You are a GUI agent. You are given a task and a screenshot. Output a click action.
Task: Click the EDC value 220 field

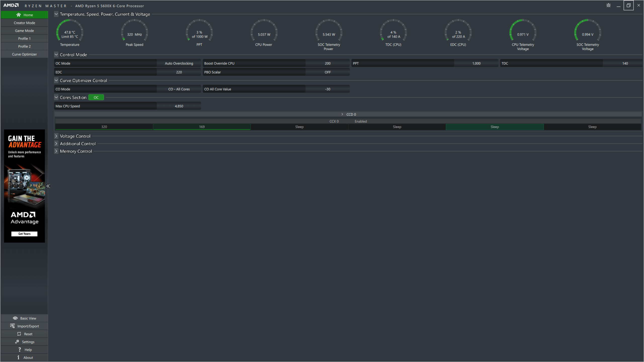(x=179, y=72)
